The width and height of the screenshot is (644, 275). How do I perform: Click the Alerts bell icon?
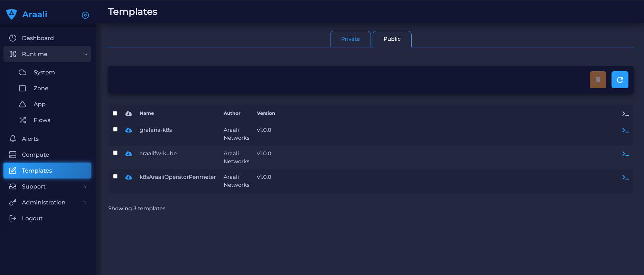tap(13, 139)
